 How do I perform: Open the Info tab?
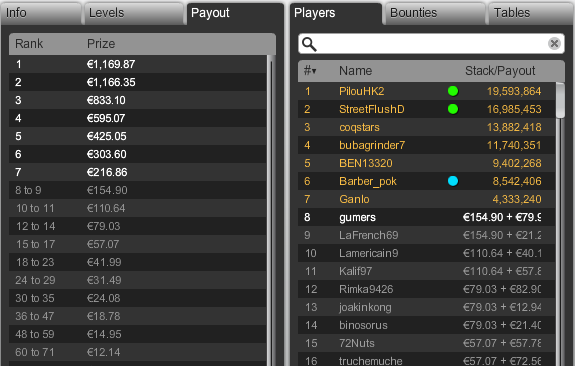click(41, 13)
